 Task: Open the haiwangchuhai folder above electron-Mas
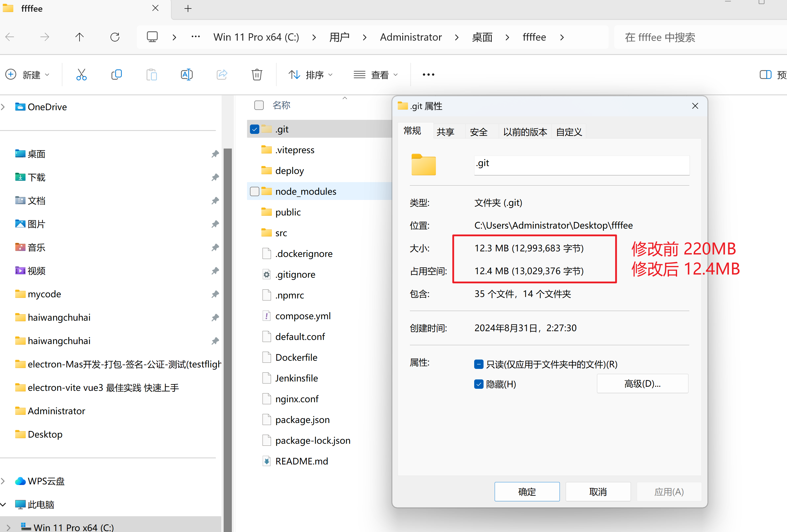pos(53,341)
